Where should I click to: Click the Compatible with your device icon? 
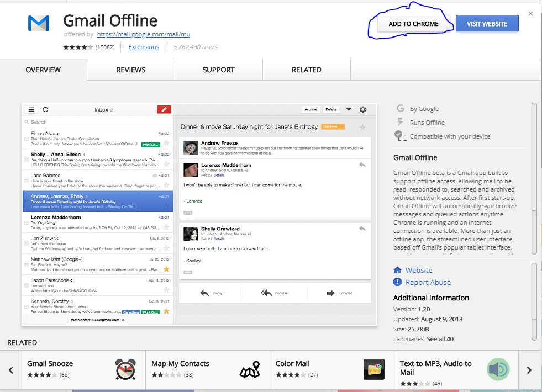400,136
